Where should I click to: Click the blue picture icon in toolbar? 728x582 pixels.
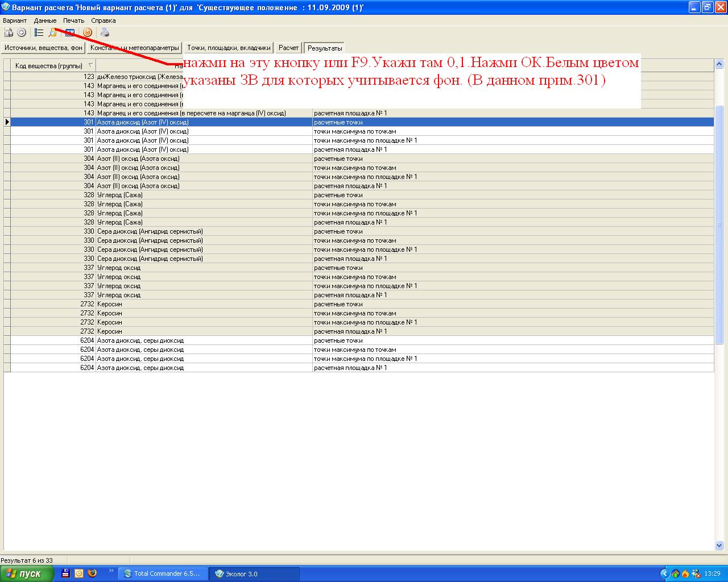click(x=69, y=33)
